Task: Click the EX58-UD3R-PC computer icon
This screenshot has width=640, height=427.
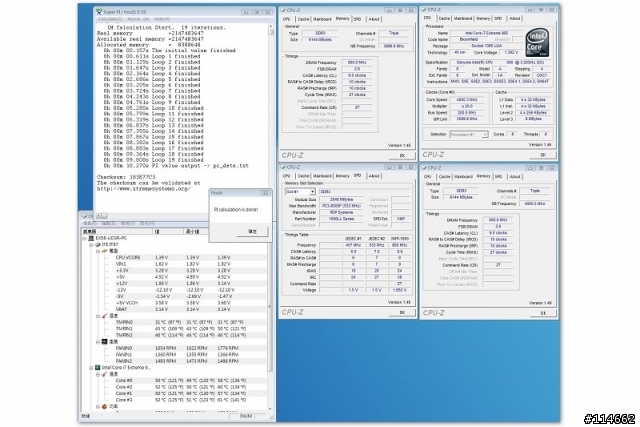Action: (91, 238)
